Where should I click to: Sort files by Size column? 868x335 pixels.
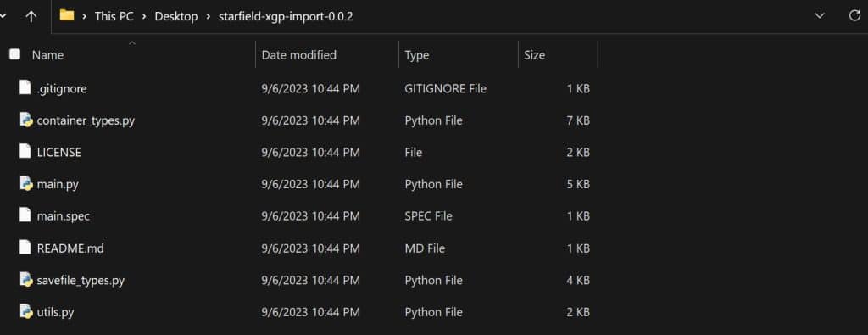coord(534,55)
